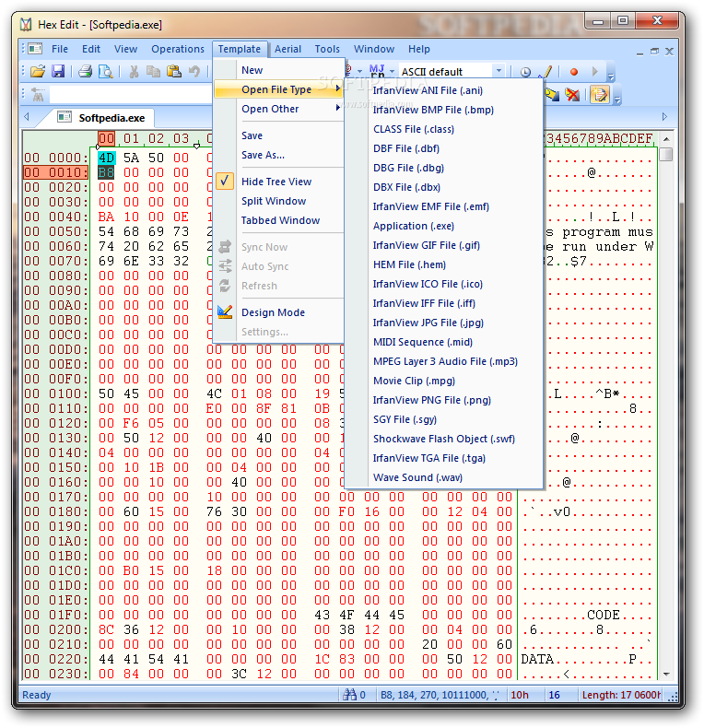Click the Print toolbar icon
This screenshot has width=704, height=728.
click(x=86, y=72)
